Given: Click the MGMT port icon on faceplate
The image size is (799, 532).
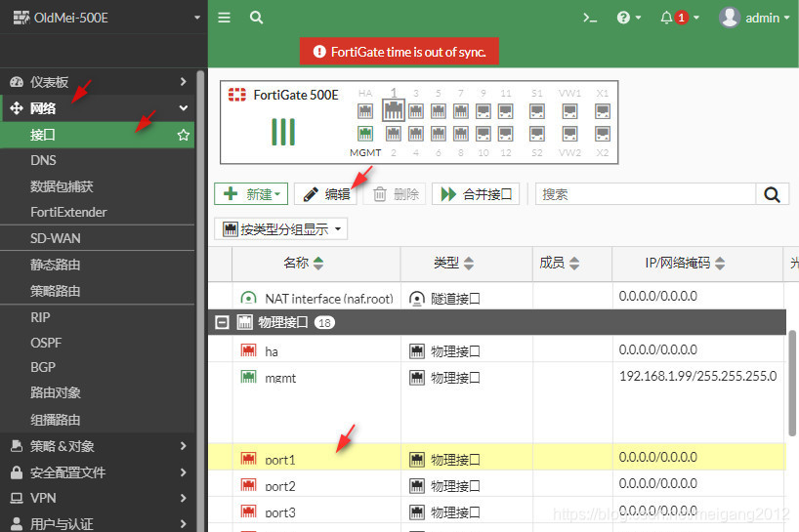Looking at the screenshot, I should point(365,134).
